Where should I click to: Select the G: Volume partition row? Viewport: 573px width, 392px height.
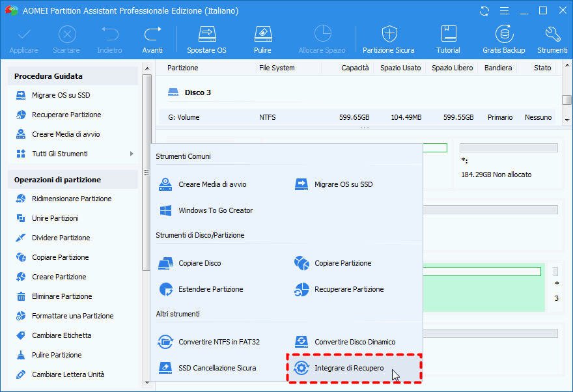357,117
